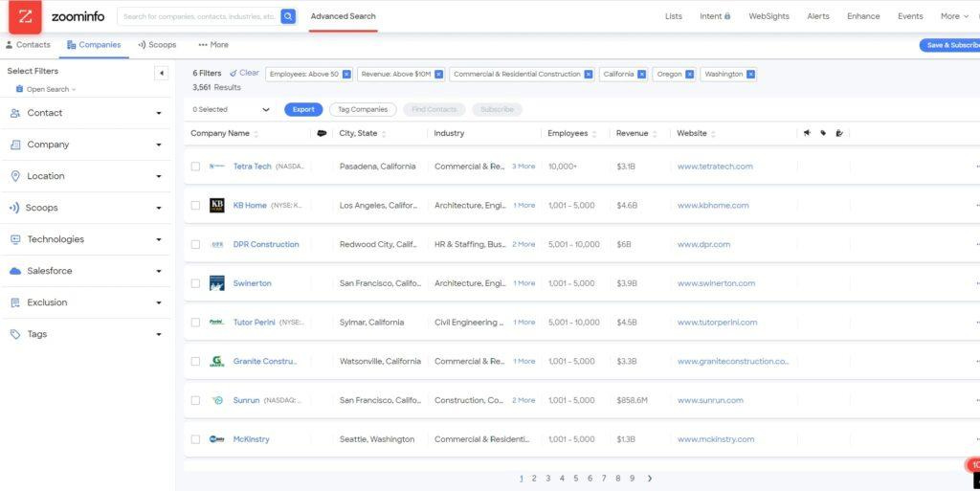Click the ZoomInfo red logo icon
The height and width of the screenshot is (491, 980).
(x=25, y=17)
